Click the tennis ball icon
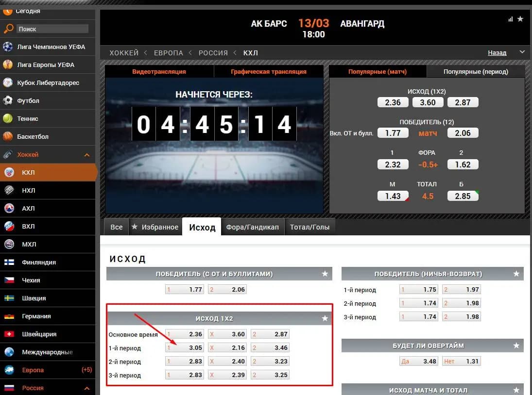This screenshot has width=532, height=395. point(8,118)
